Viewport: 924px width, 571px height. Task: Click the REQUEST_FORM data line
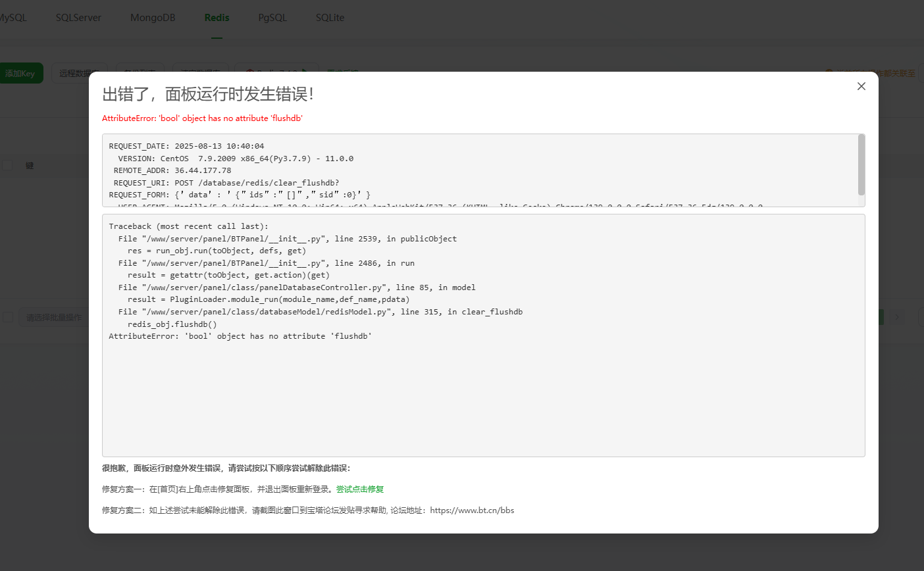coord(240,195)
